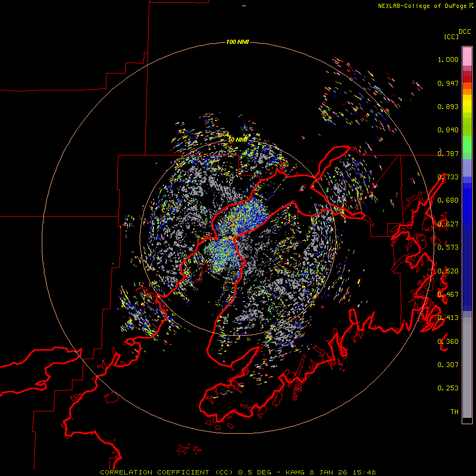Pick the bright green legend swatch
476x476 pixels.
tap(467, 144)
